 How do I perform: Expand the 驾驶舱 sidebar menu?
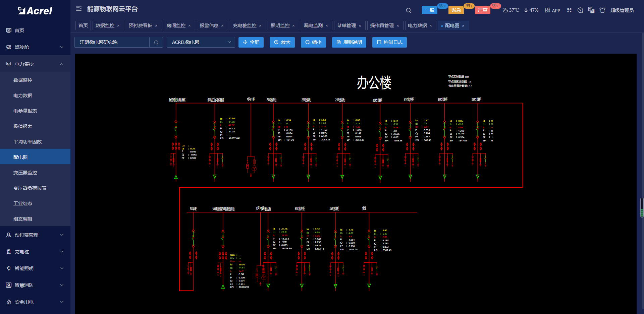click(x=35, y=47)
